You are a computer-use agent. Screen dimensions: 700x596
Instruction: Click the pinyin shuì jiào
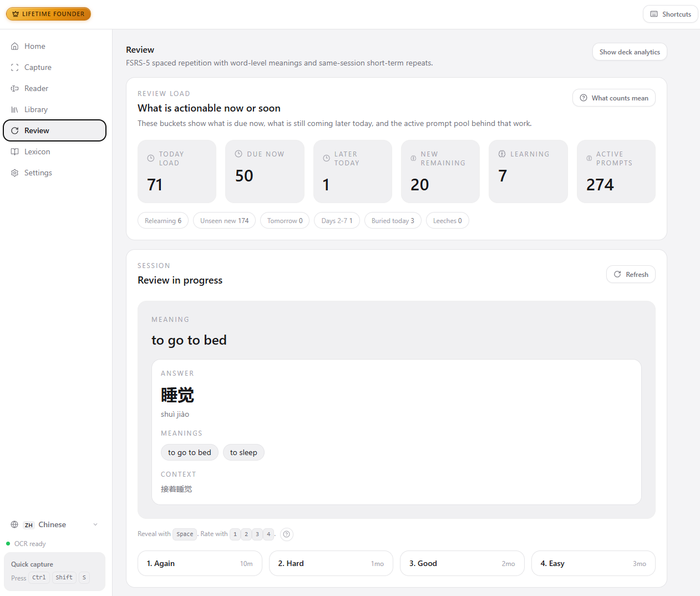[175, 414]
